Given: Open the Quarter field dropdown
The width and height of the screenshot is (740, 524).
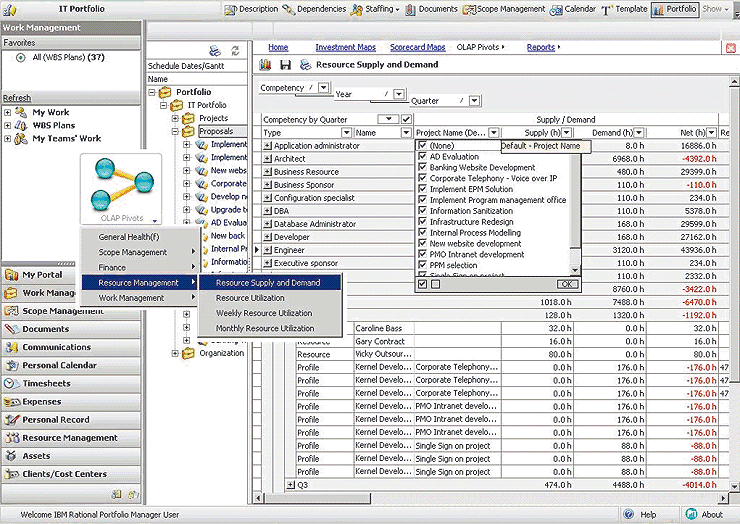Looking at the screenshot, I should [x=474, y=101].
